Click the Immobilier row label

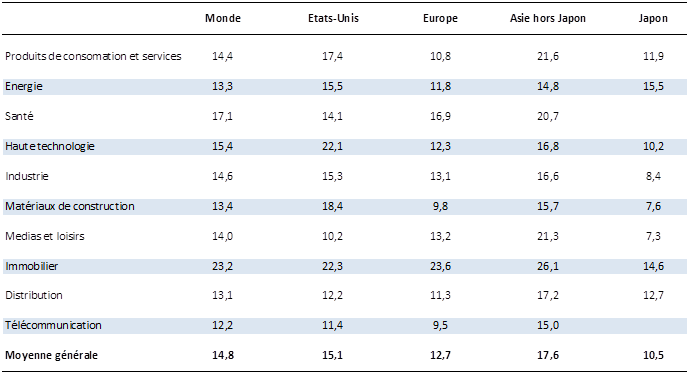pos(32,266)
